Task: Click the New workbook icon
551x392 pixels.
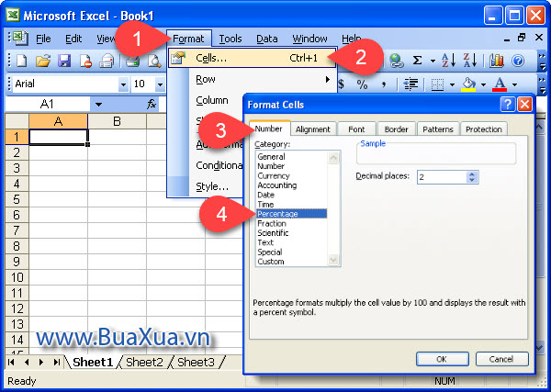Action: point(20,61)
